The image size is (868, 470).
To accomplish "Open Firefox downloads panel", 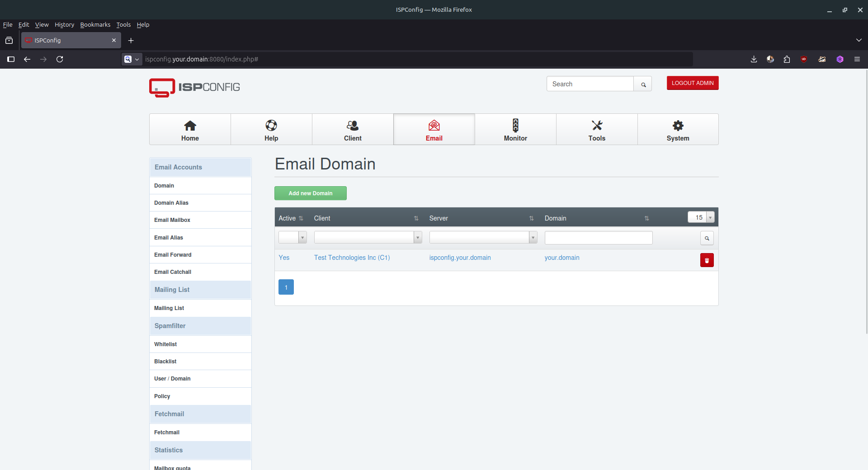I will (754, 59).
